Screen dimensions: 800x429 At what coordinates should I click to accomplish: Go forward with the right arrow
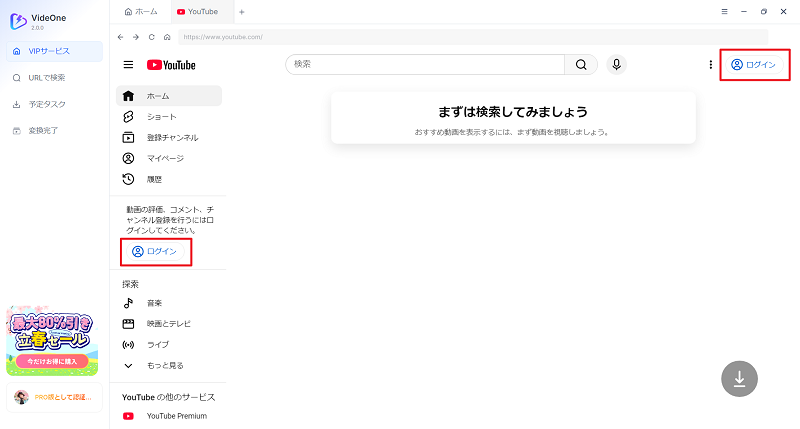pyautogui.click(x=136, y=37)
